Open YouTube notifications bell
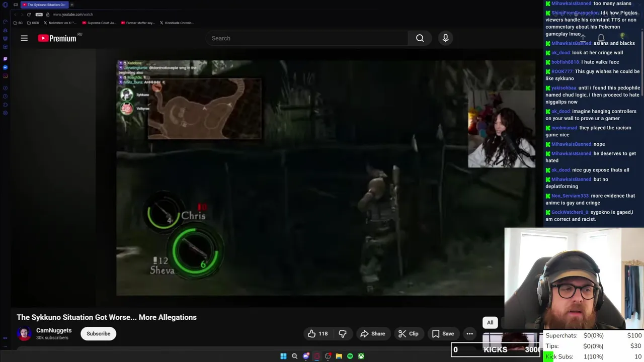The image size is (644, 362). [x=601, y=38]
